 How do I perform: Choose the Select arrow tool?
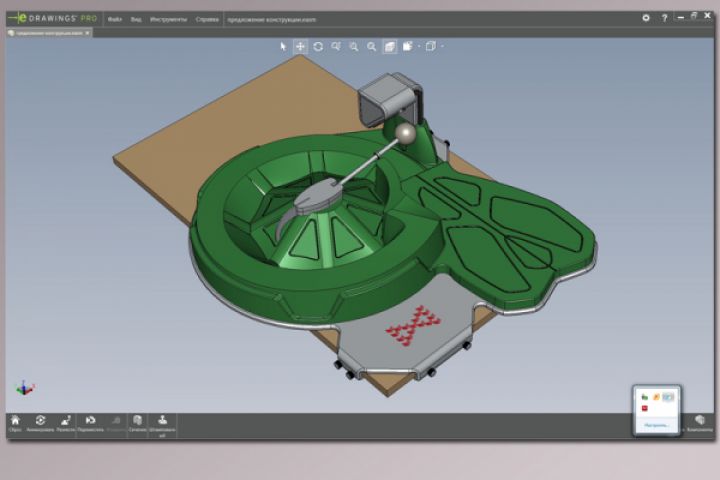(283, 46)
